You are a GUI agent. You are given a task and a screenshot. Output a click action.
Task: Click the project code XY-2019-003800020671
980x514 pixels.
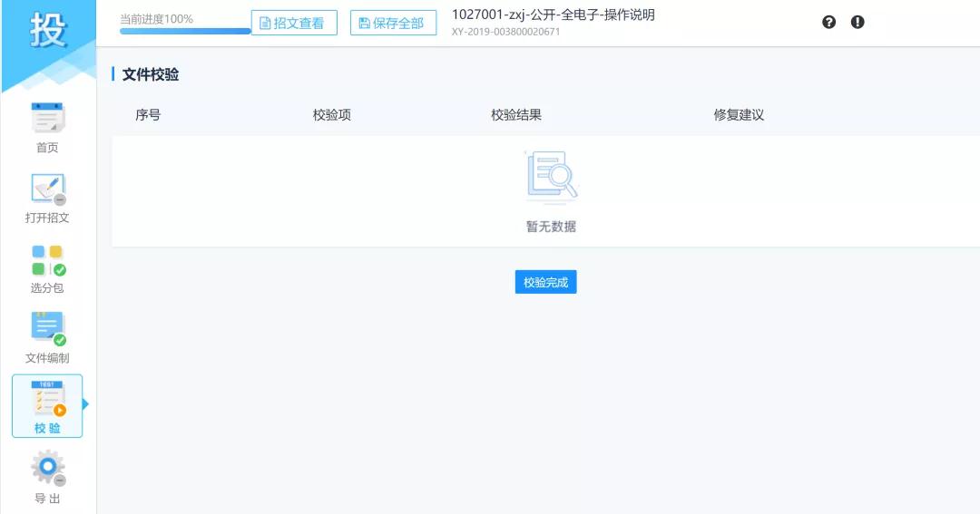pyautogui.click(x=505, y=32)
